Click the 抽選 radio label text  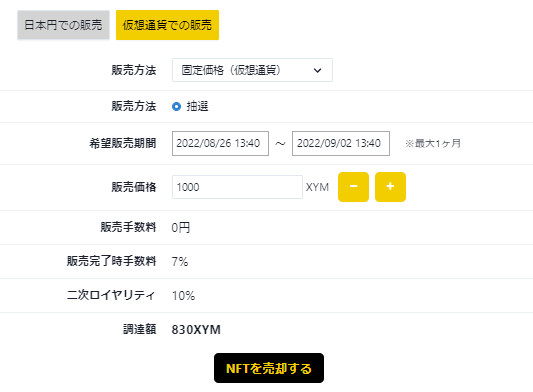click(197, 106)
